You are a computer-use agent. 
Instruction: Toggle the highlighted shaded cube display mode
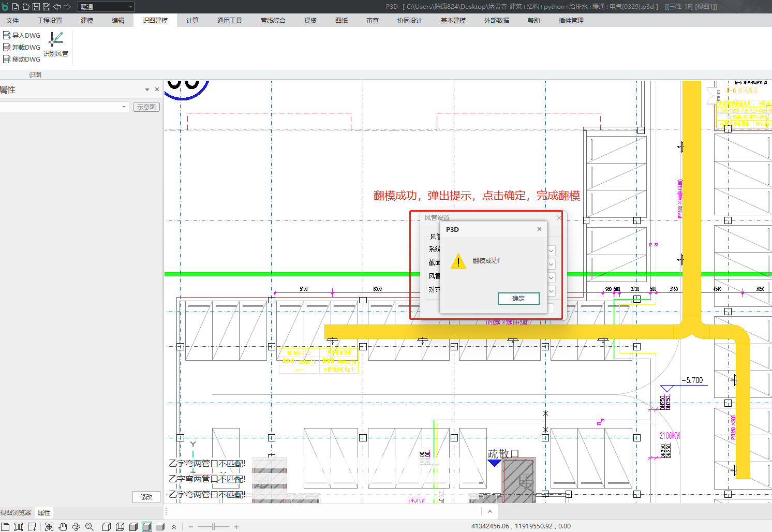coord(147,527)
